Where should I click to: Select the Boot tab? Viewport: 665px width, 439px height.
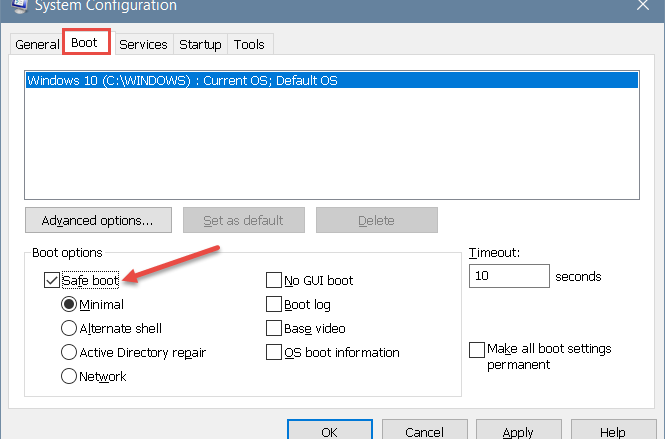pos(87,42)
